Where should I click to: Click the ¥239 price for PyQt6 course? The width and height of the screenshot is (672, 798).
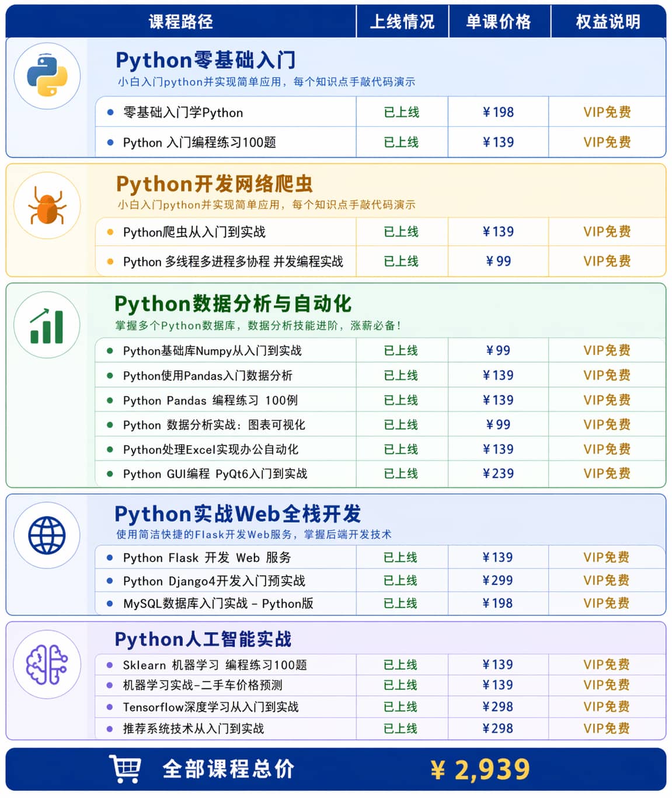[x=499, y=473]
